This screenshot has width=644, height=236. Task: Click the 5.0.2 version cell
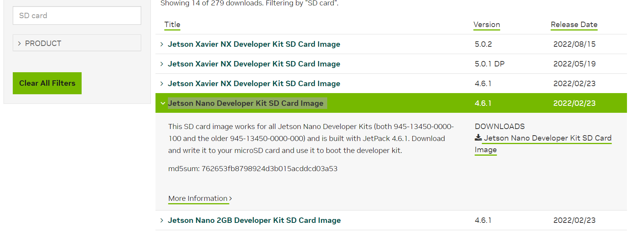tap(483, 44)
